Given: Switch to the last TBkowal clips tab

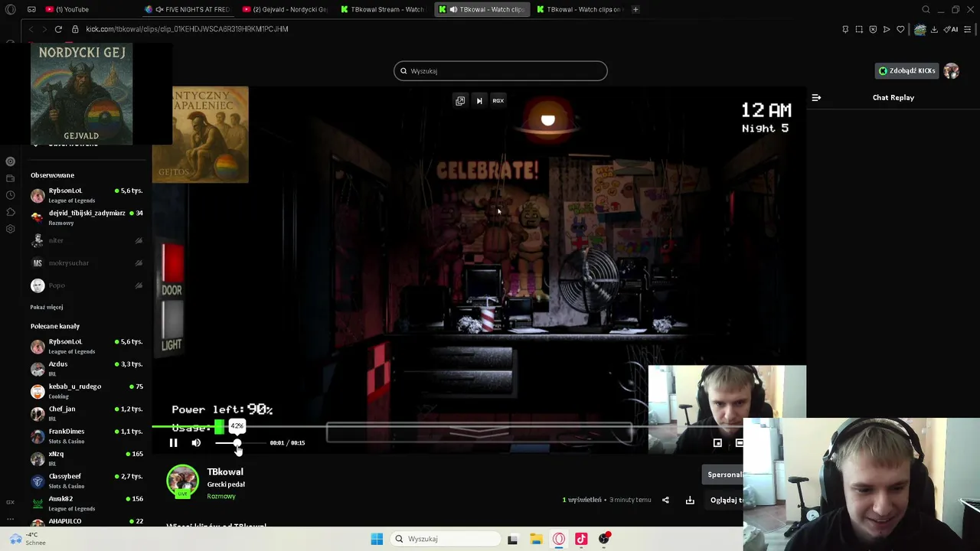Looking at the screenshot, I should [x=580, y=9].
